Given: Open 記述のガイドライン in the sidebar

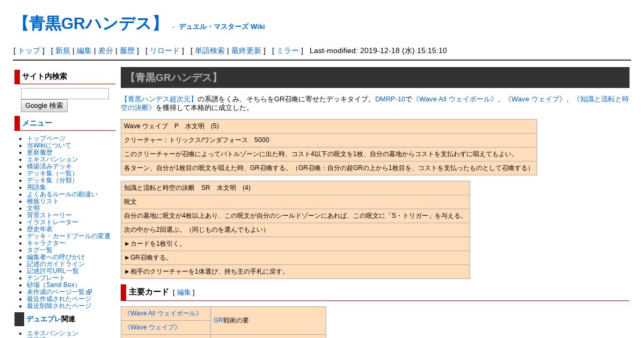Looking at the screenshot, I should (56, 264).
